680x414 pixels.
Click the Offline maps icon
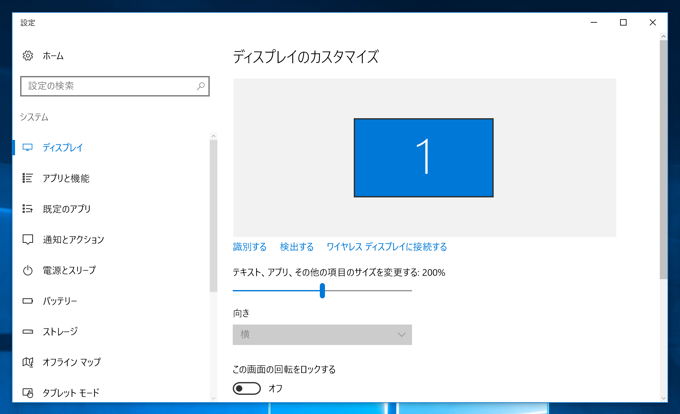tap(28, 362)
